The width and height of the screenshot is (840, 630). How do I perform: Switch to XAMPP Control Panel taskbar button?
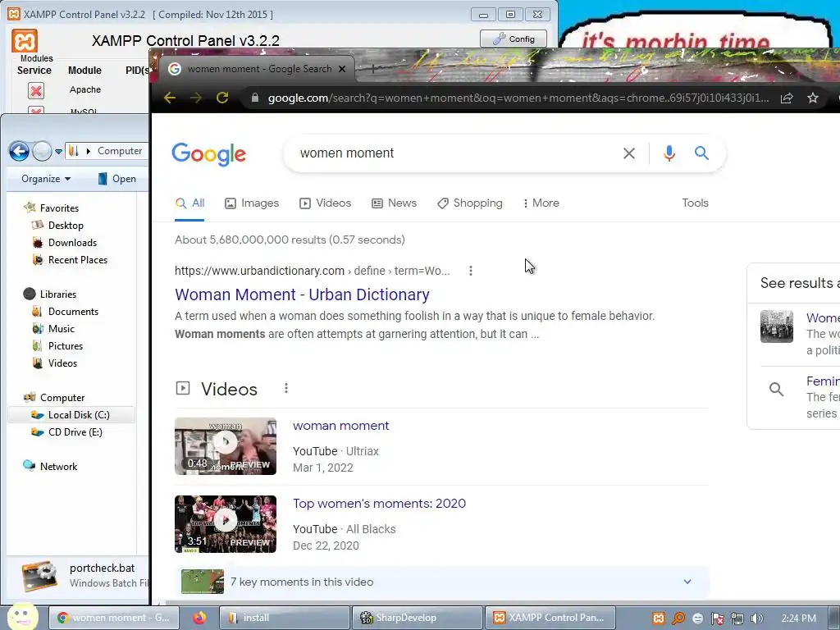[550, 618]
